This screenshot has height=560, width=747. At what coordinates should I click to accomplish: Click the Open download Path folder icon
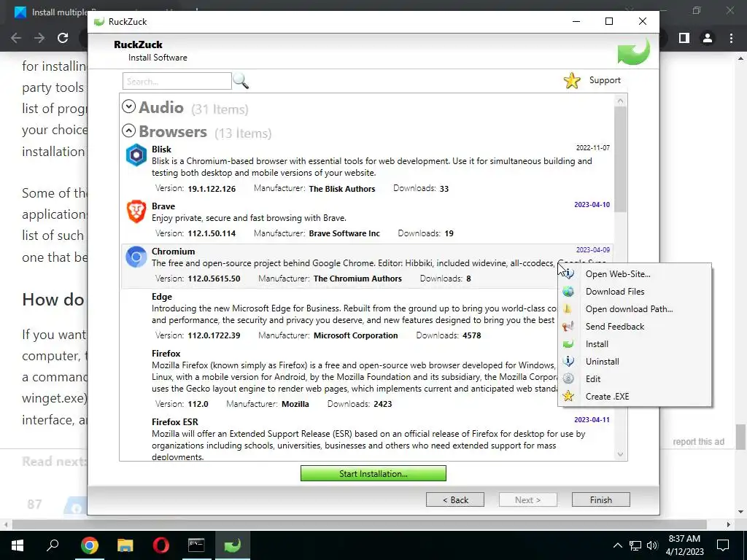pyautogui.click(x=568, y=309)
